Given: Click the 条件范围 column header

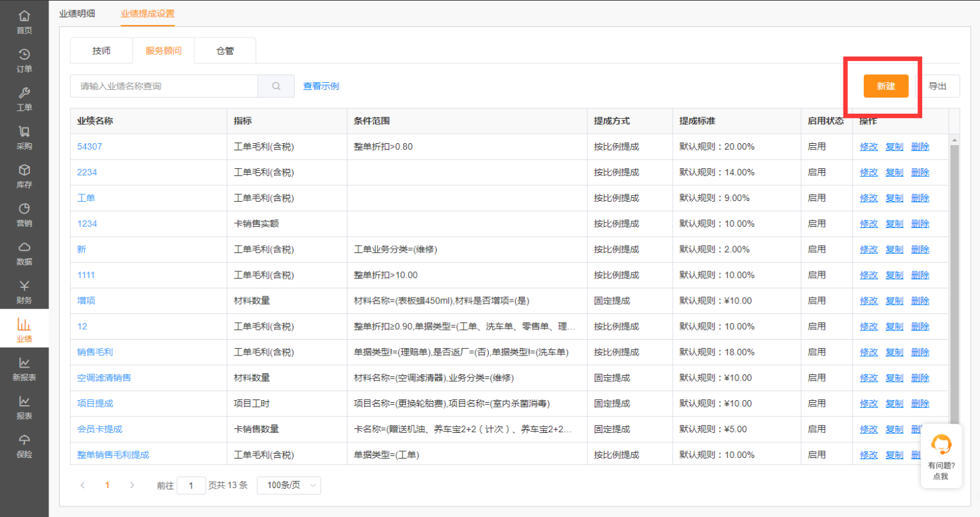Looking at the screenshot, I should tap(467, 121).
